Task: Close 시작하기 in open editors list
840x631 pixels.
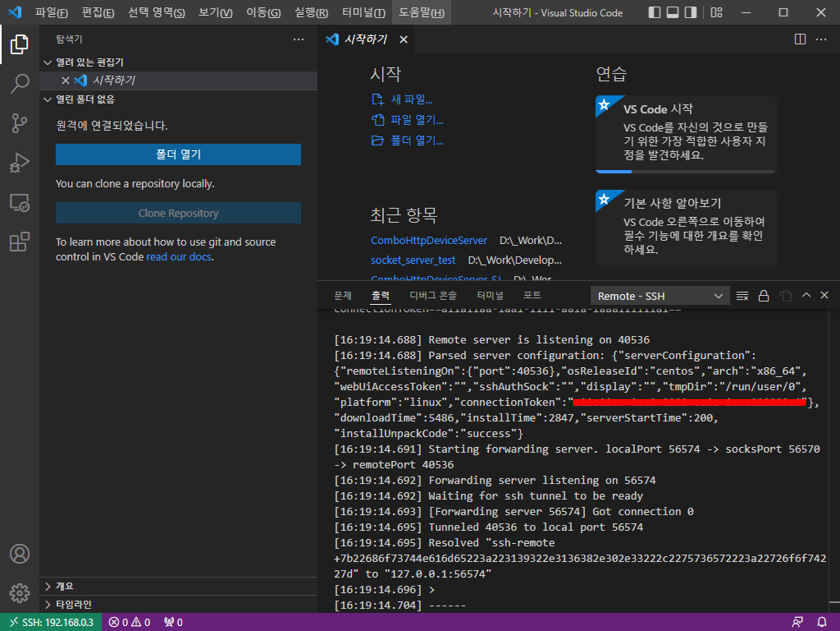Action: [65, 80]
